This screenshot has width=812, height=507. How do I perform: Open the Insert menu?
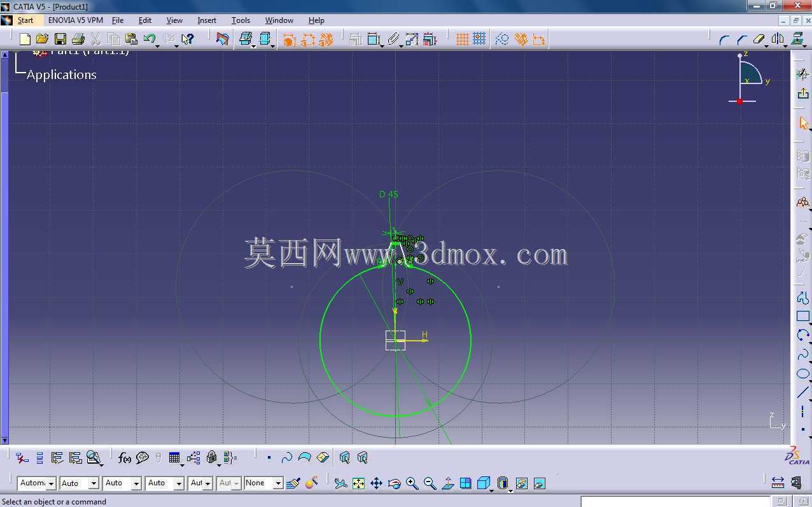207,20
